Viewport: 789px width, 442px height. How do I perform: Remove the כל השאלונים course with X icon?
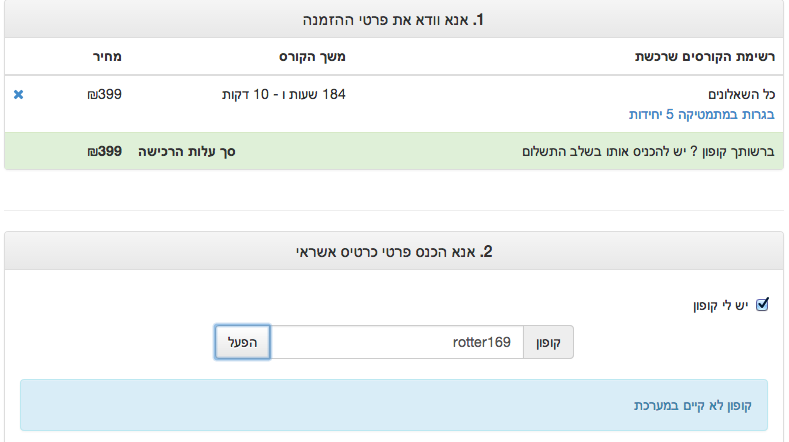point(19,95)
